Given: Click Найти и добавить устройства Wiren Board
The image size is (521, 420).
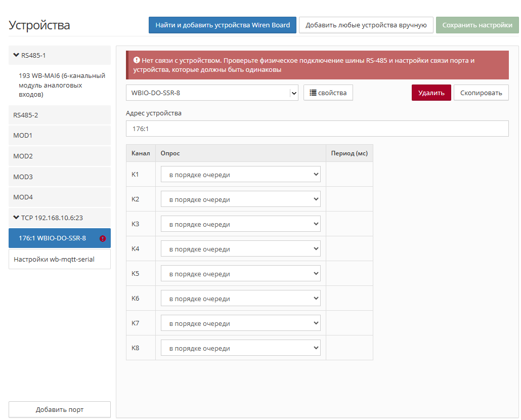Looking at the screenshot, I should (x=222, y=25).
